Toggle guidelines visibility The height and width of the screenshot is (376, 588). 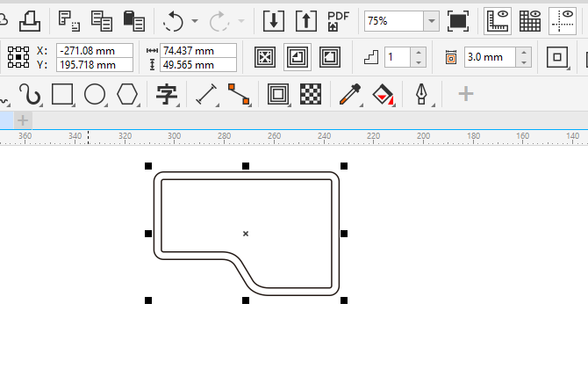(x=563, y=21)
